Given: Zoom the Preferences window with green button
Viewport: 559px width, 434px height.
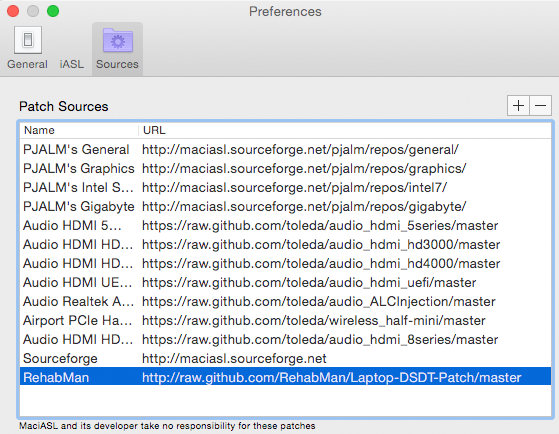Looking at the screenshot, I should pyautogui.click(x=53, y=11).
